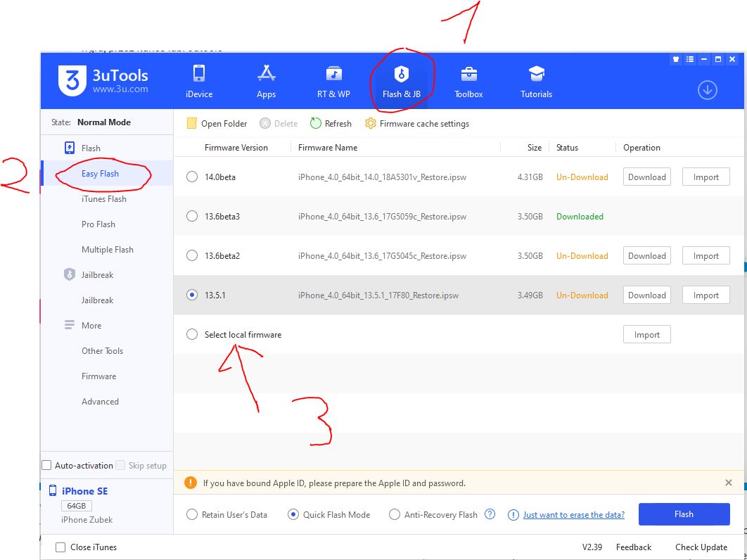Screen dimensions: 747x560
Task: Import the 13.5.1 firmware
Action: [x=706, y=295]
